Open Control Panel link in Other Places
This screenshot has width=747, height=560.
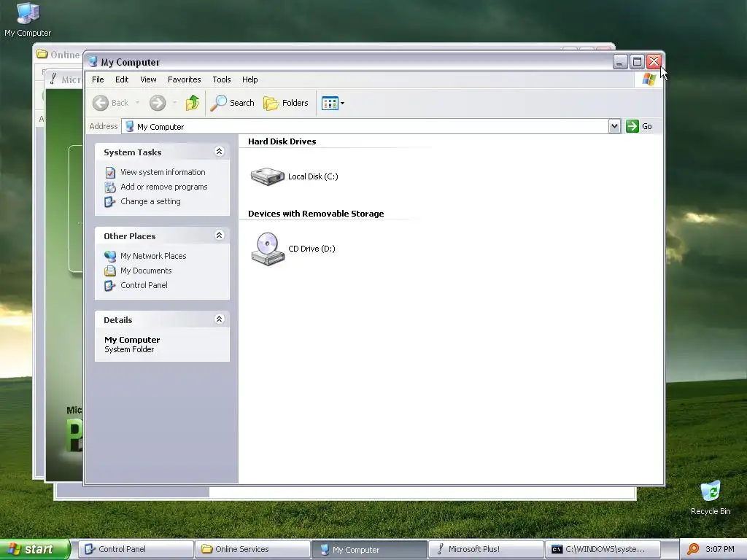click(x=144, y=285)
